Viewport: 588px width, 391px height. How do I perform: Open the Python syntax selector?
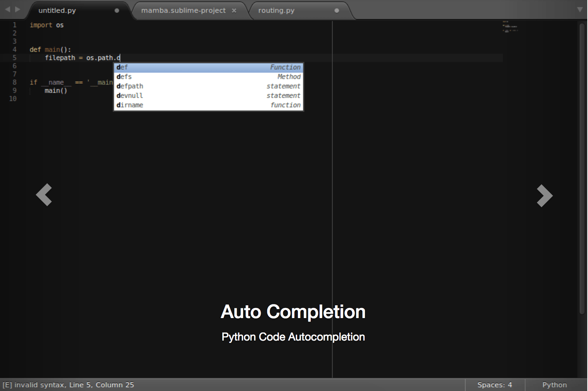(554, 385)
